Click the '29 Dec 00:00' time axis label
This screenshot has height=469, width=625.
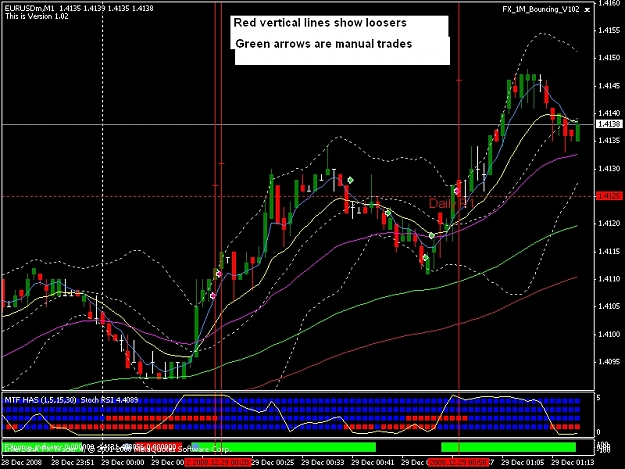[x=122, y=463]
